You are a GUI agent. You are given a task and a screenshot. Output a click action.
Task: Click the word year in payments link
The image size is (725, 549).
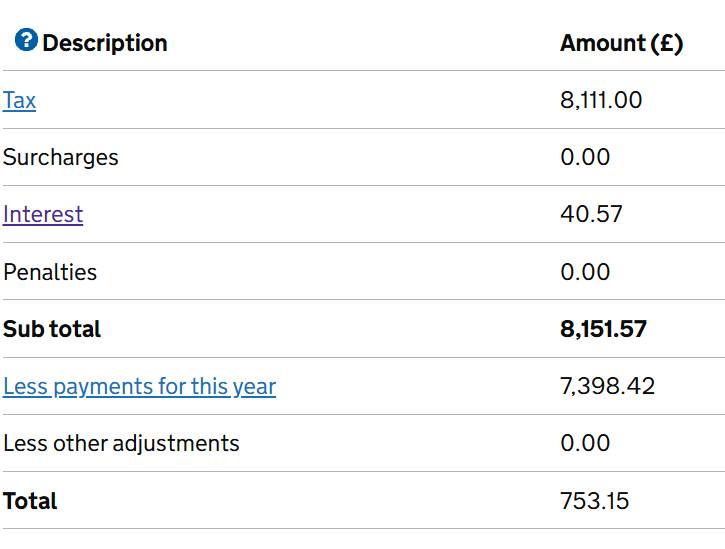pos(254,388)
